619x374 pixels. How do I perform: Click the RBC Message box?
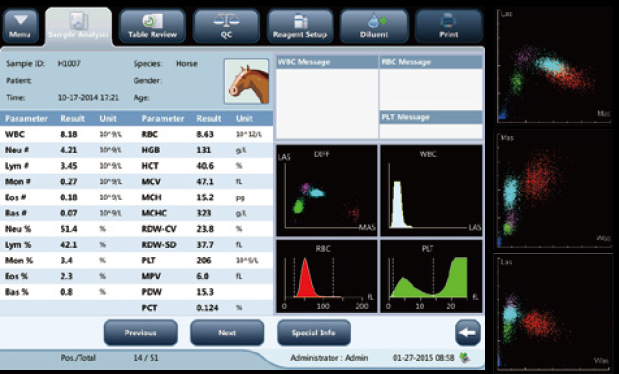(x=431, y=83)
